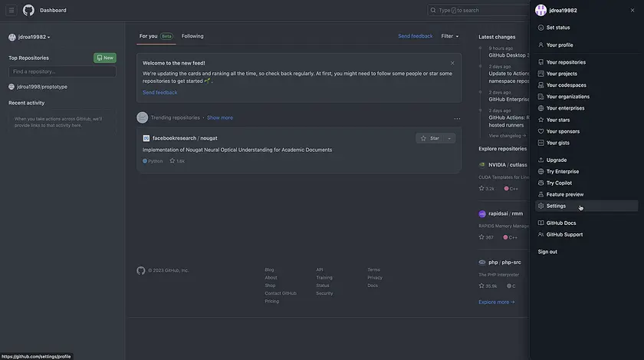The width and height of the screenshot is (644, 360).
Task: Open the rapidsai / rmm repository link
Action: [x=505, y=213]
